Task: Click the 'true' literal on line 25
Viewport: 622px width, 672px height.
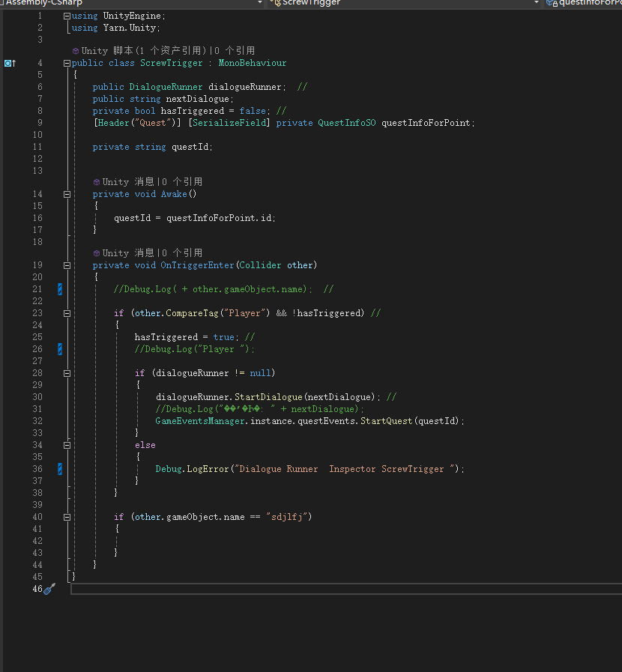Action: 224,337
